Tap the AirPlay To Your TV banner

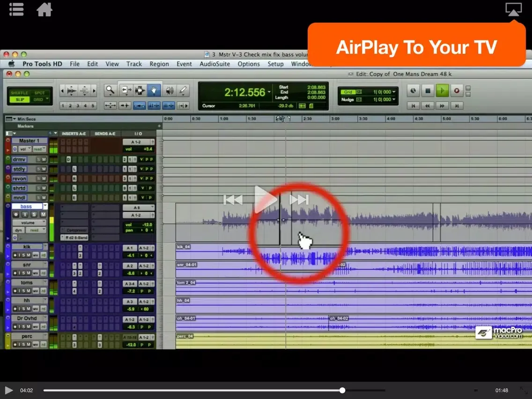tap(416, 45)
